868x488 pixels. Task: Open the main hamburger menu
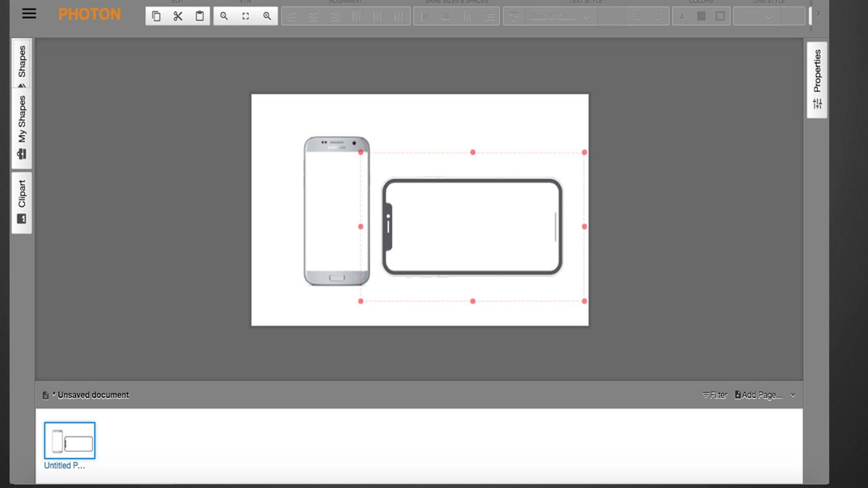click(29, 13)
